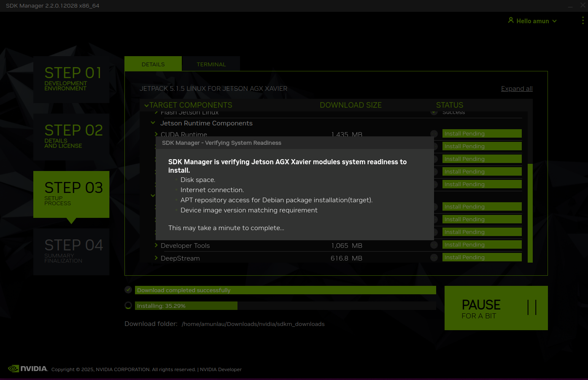Click the DeepStream status circle icon
Screen dimensions: 588x380
[434, 257]
